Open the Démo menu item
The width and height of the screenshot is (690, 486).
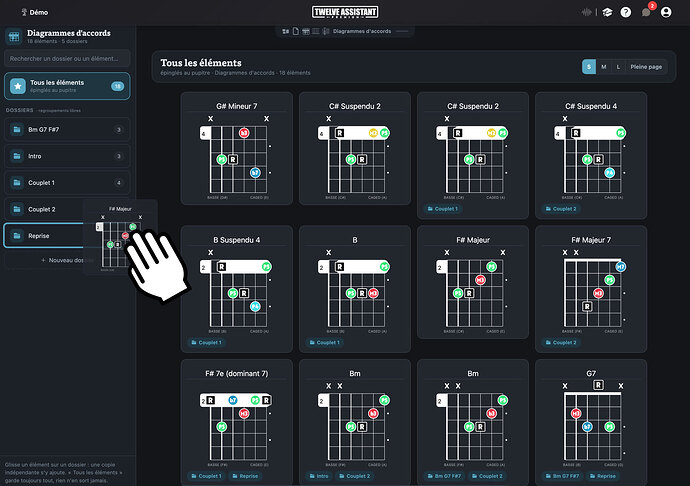coord(35,12)
